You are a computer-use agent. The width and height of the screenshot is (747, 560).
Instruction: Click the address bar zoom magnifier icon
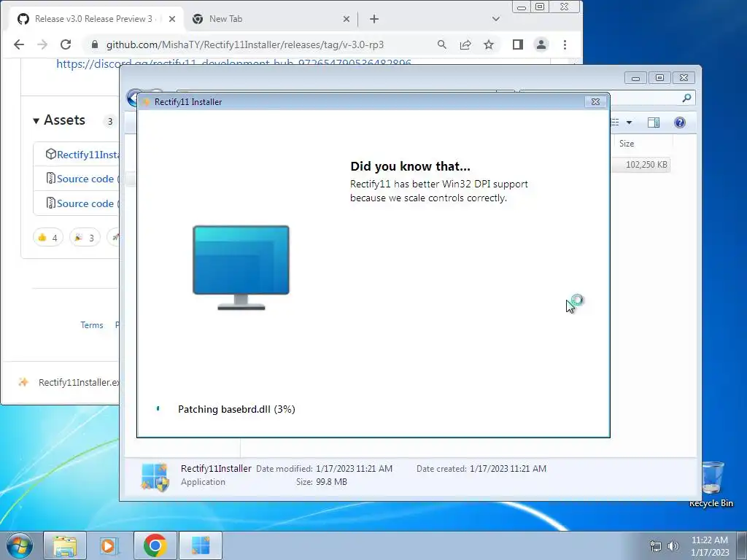[442, 44]
